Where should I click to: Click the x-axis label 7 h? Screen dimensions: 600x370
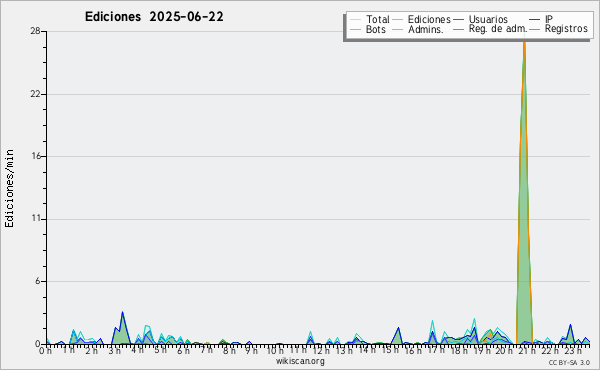click(206, 350)
